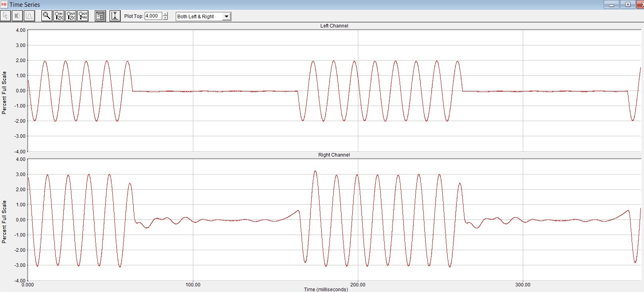
Task: Zoom in 2X on the plot
Action: coord(59,16)
